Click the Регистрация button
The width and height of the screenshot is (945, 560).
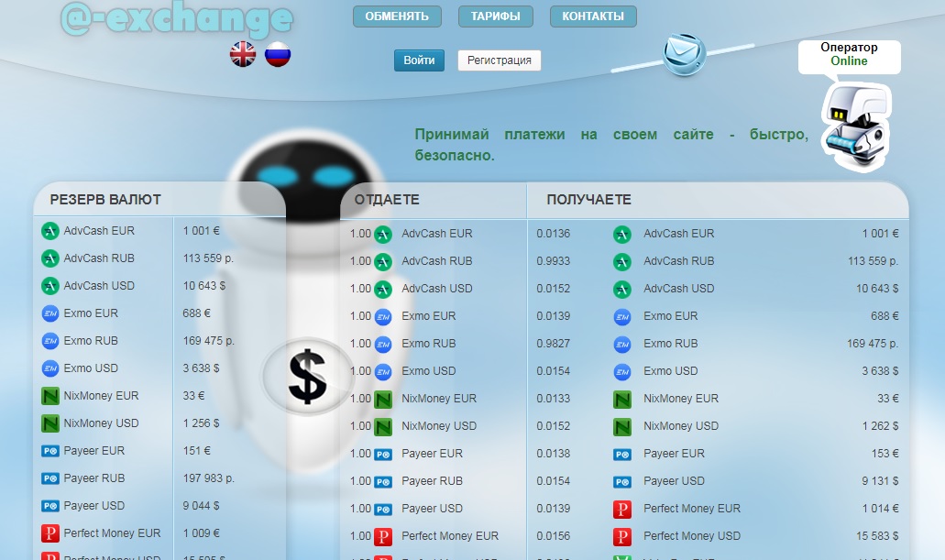click(x=499, y=60)
